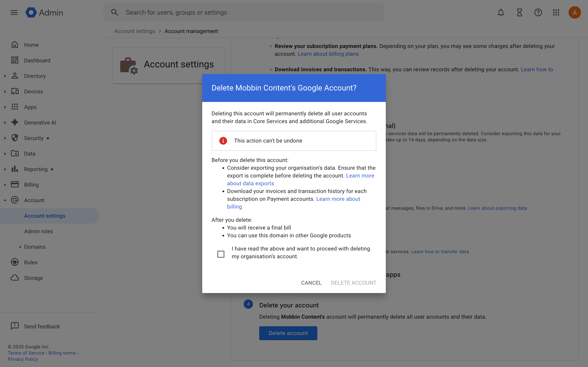Screen dimensions: 588x367
Task: Click the Send feedback icon
Action: coord(15,326)
